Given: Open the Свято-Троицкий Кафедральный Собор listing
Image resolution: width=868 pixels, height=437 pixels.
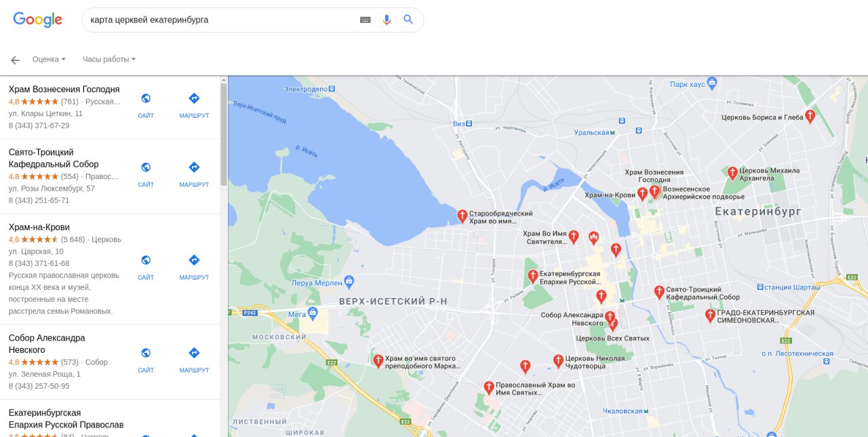Looking at the screenshot, I should (x=54, y=158).
